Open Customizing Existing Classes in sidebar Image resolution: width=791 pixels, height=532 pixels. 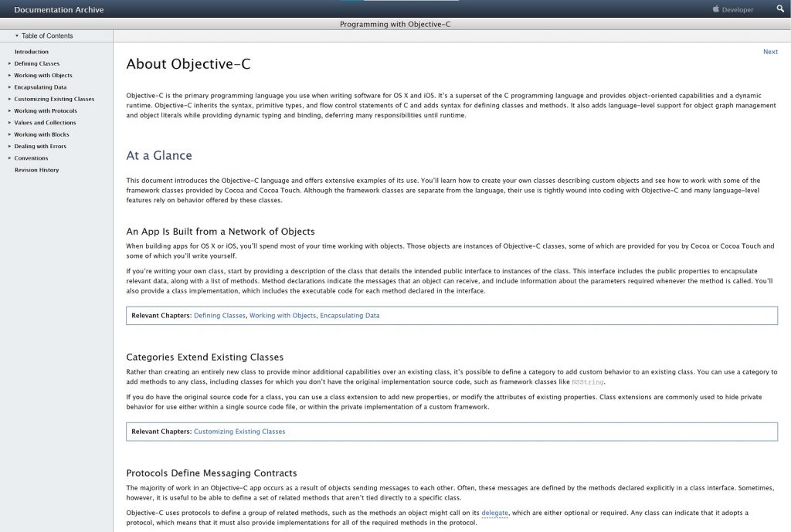(54, 99)
